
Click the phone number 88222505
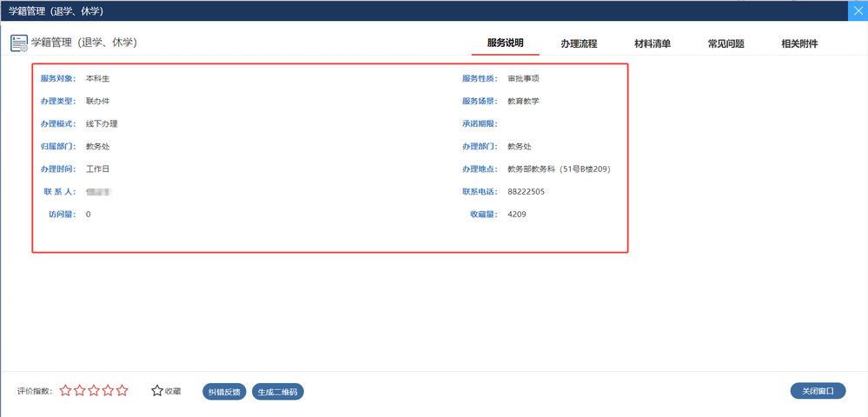527,191
